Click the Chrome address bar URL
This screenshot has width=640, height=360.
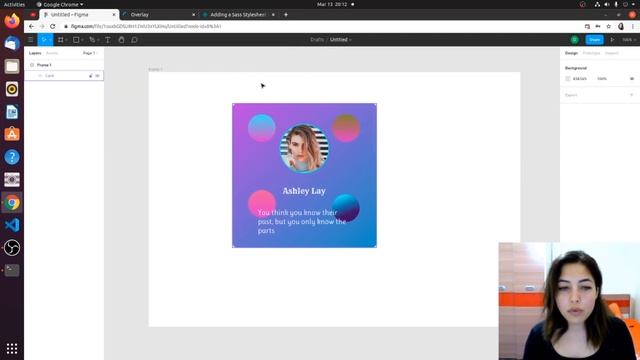[x=146, y=26]
